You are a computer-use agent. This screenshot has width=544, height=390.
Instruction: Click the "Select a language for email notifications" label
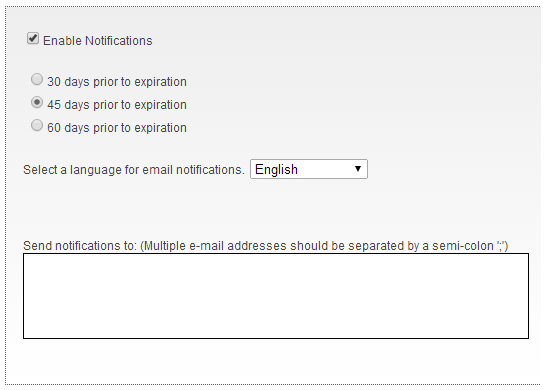pyautogui.click(x=134, y=170)
